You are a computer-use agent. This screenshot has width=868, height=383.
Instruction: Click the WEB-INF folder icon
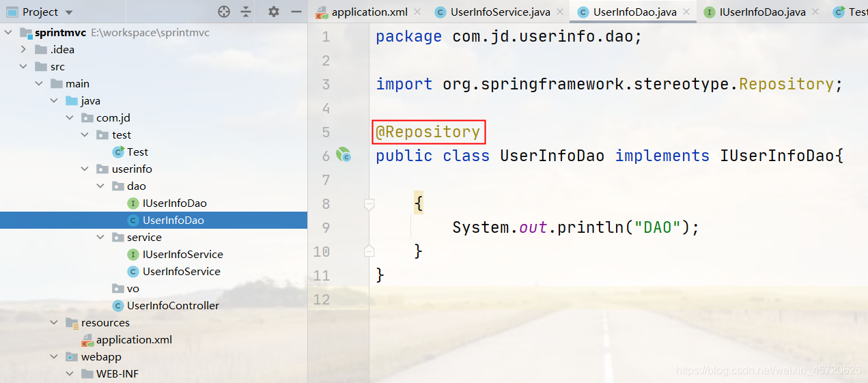click(86, 374)
